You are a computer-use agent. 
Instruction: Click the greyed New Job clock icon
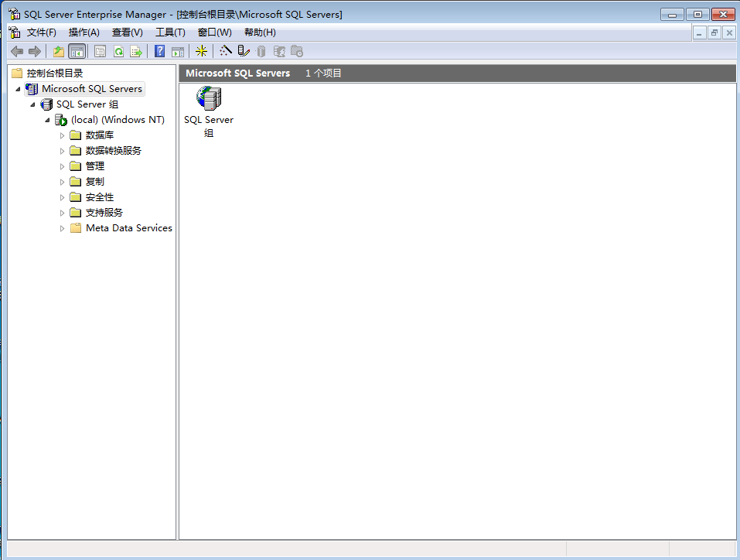[x=297, y=51]
